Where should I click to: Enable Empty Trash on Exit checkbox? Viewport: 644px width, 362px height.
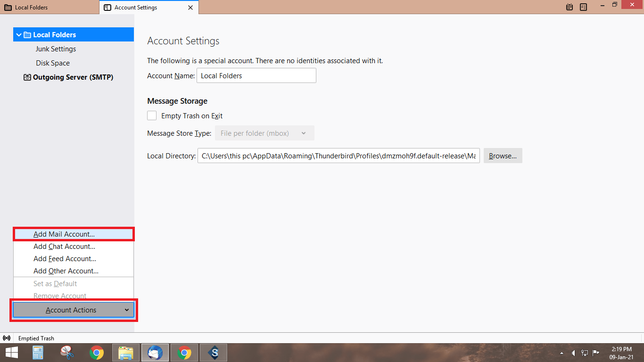pyautogui.click(x=152, y=115)
